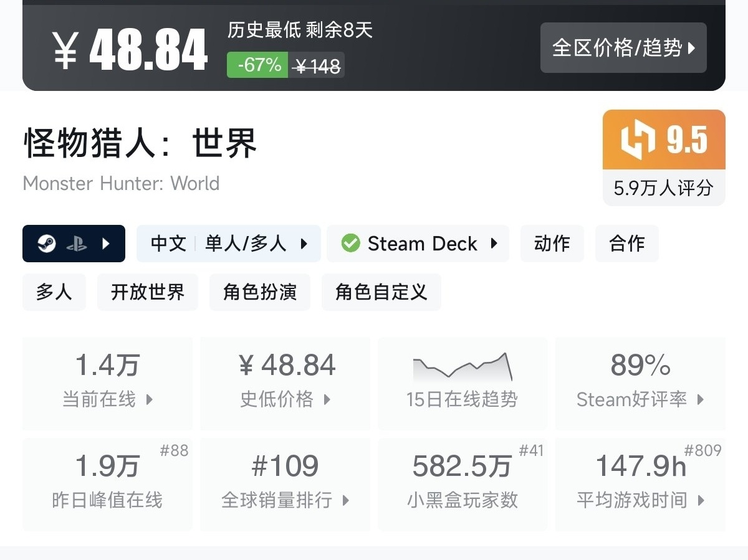Image resolution: width=748 pixels, height=560 pixels.
Task: Tap the #88 rank label
Action: tap(174, 450)
